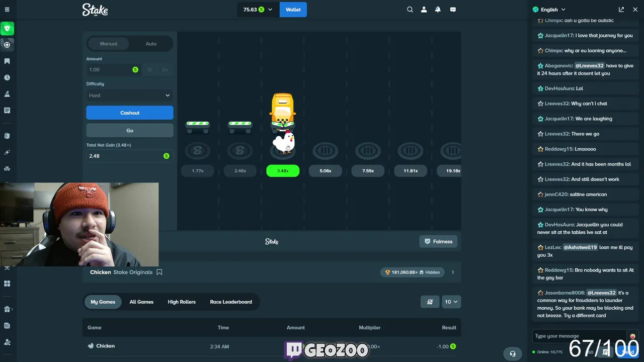Open the emoji picker in the chat input
Image resolution: width=644 pixels, height=362 pixels.
pyautogui.click(x=632, y=336)
